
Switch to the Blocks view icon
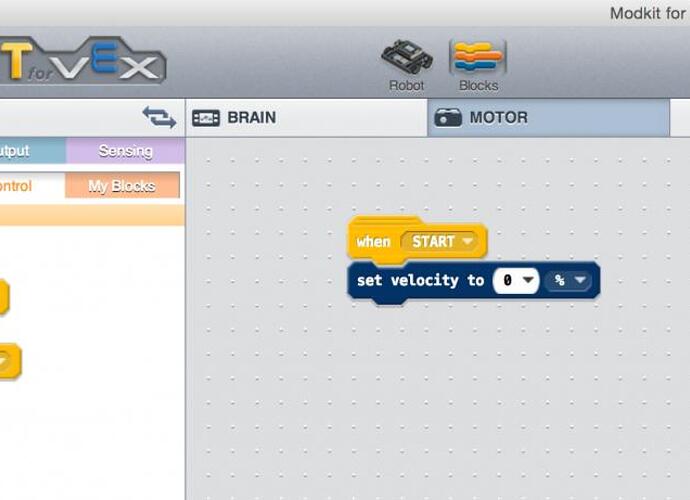(478, 66)
